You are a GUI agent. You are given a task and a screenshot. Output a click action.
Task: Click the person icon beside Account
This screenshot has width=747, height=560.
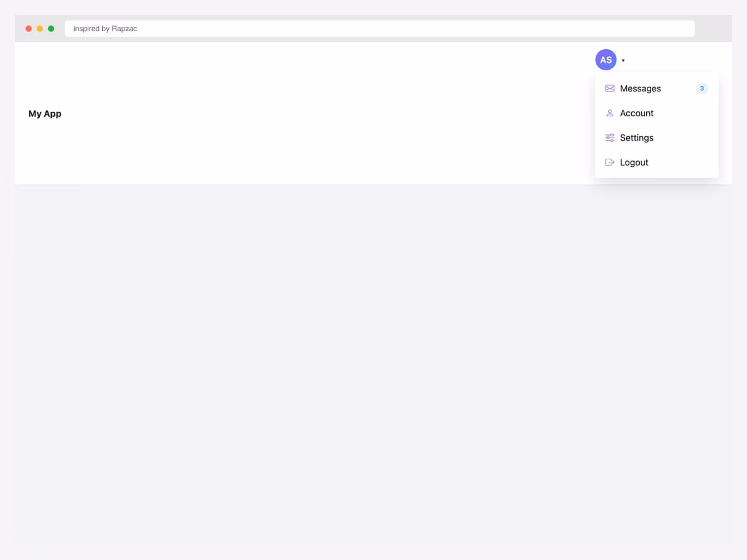coord(610,113)
